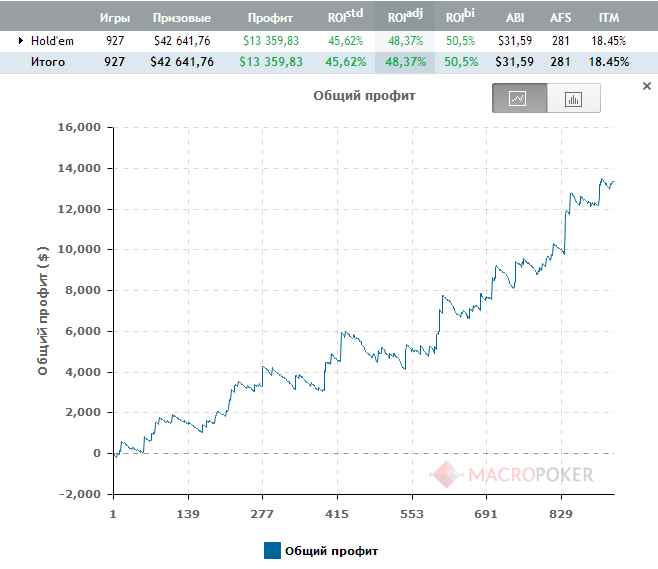Click Hold'em ABI value $31,59
The height and width of the screenshot is (569, 658).
click(515, 41)
